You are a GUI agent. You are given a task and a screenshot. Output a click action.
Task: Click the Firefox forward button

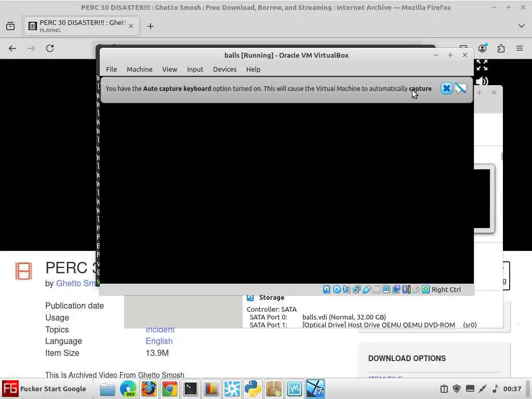(31, 48)
